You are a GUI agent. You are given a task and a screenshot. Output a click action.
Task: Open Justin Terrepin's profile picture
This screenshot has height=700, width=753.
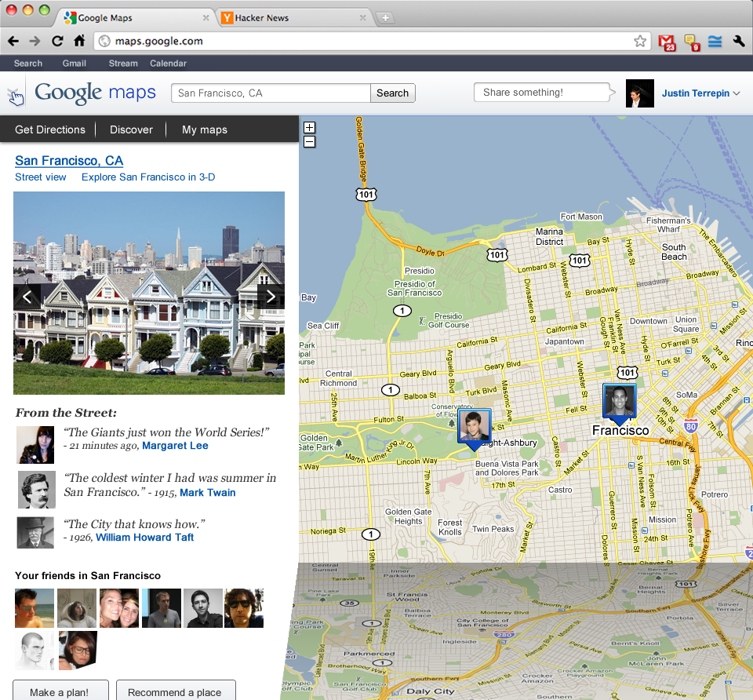click(640, 93)
